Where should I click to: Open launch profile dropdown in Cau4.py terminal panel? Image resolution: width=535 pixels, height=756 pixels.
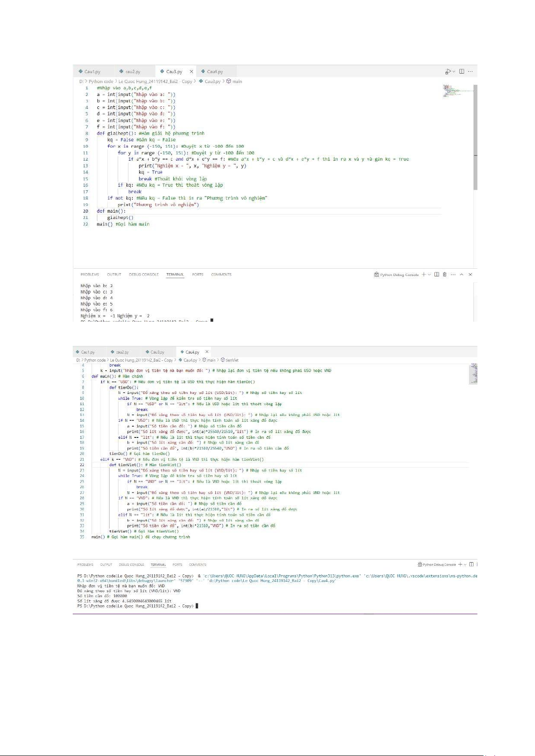click(x=465, y=565)
